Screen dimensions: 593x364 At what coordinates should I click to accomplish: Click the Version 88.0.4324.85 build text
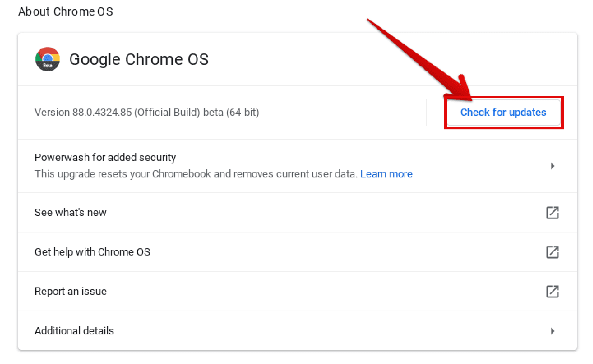click(x=147, y=112)
